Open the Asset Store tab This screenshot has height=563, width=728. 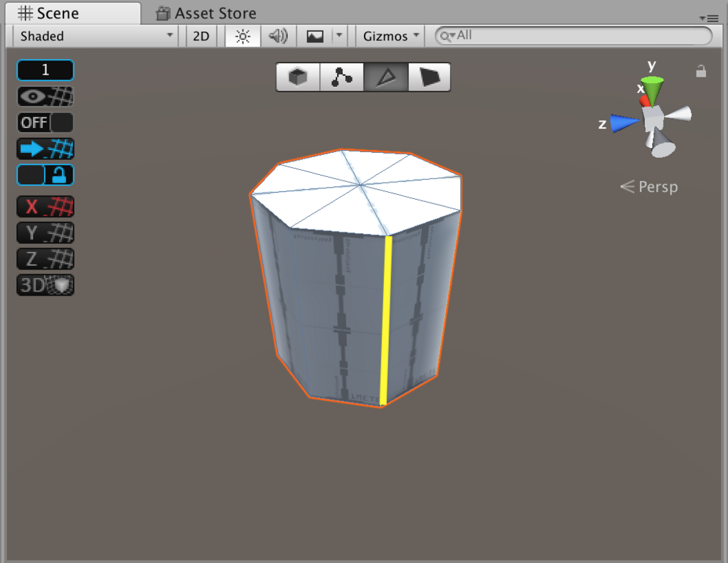click(x=206, y=14)
